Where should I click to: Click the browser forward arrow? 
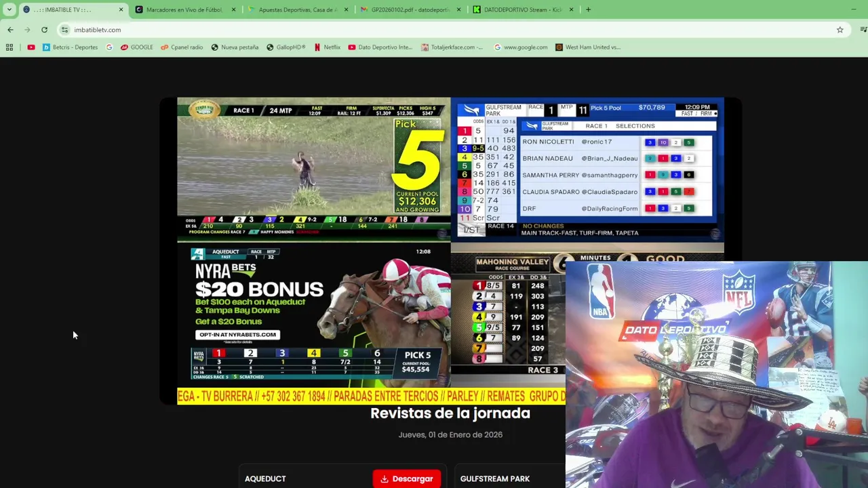27,30
